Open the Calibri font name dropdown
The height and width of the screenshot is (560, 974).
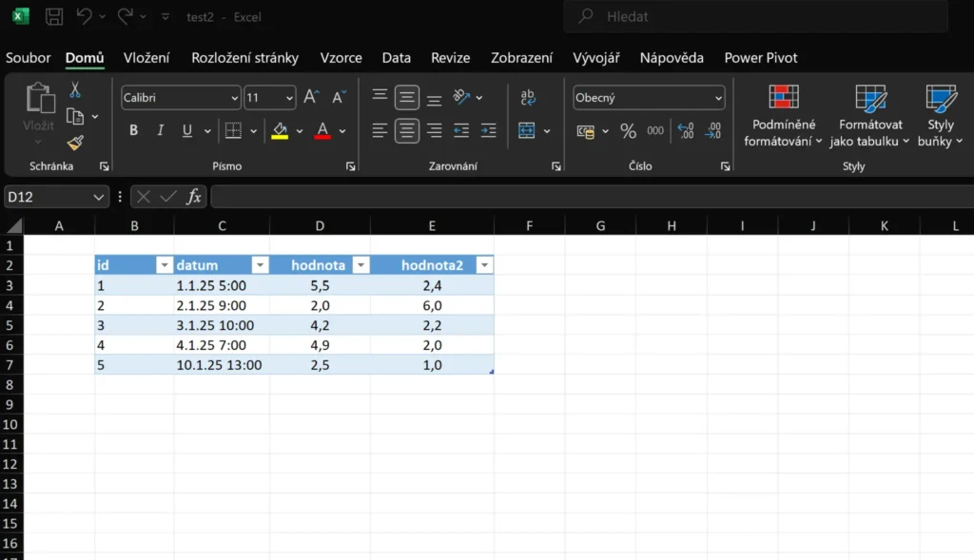[181, 98]
